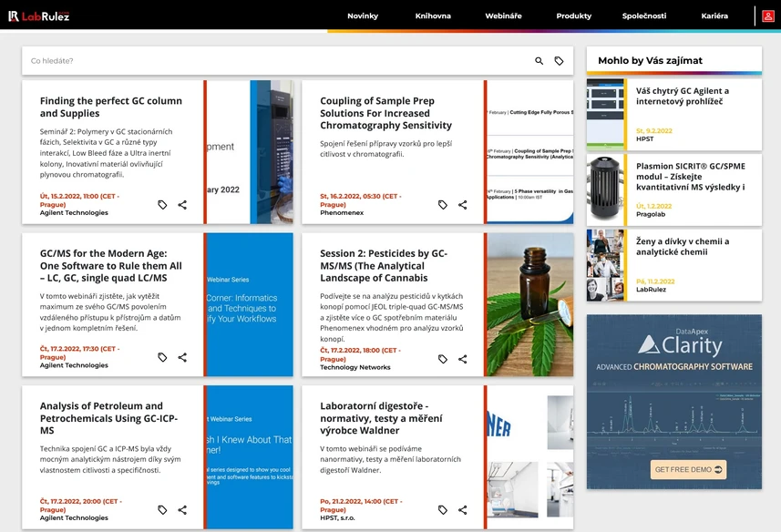Click the search magnifier icon

(x=539, y=61)
